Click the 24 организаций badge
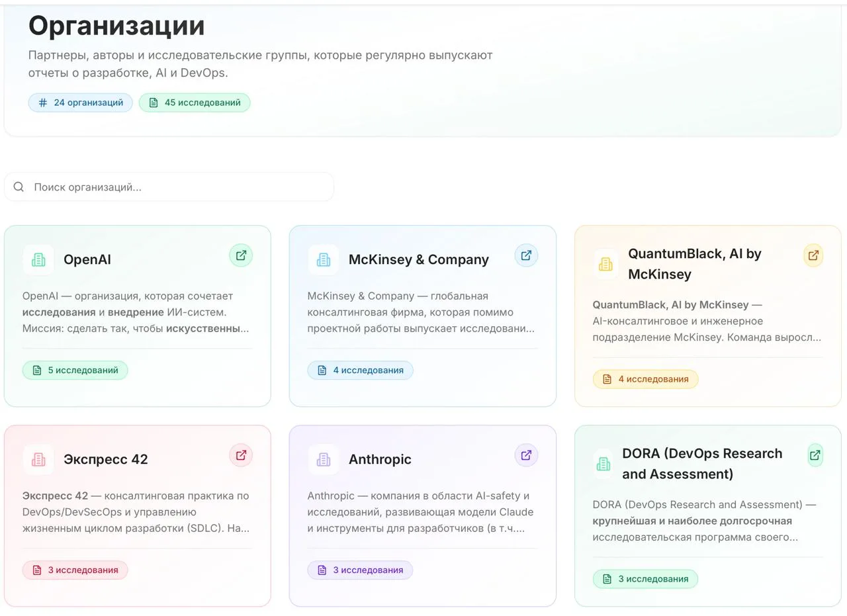 pyautogui.click(x=80, y=103)
